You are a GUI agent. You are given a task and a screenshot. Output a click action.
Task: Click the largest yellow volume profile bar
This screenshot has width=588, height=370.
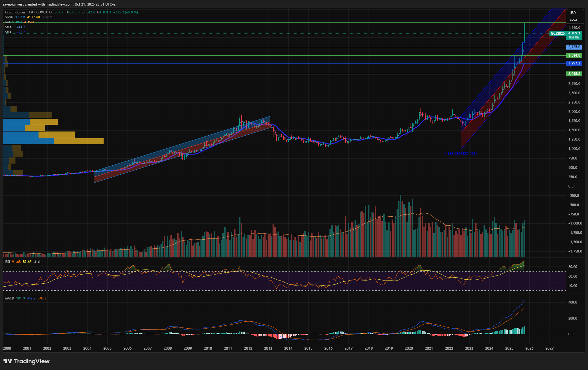pos(78,141)
